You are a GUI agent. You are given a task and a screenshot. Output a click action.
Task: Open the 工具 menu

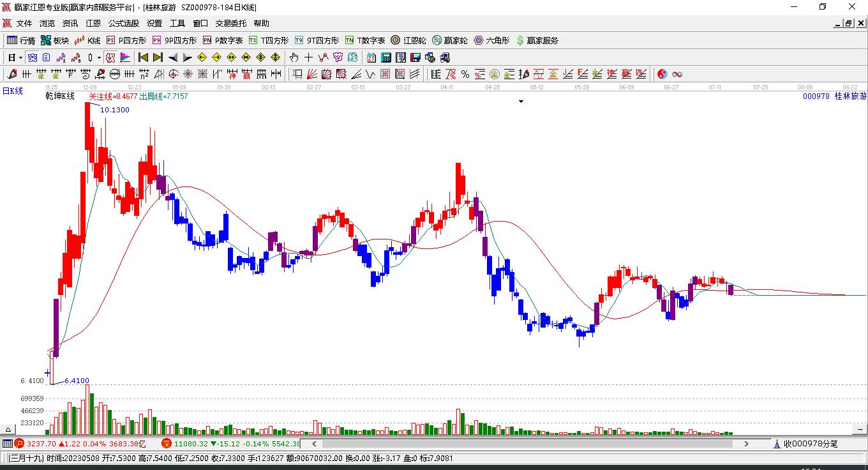177,24
